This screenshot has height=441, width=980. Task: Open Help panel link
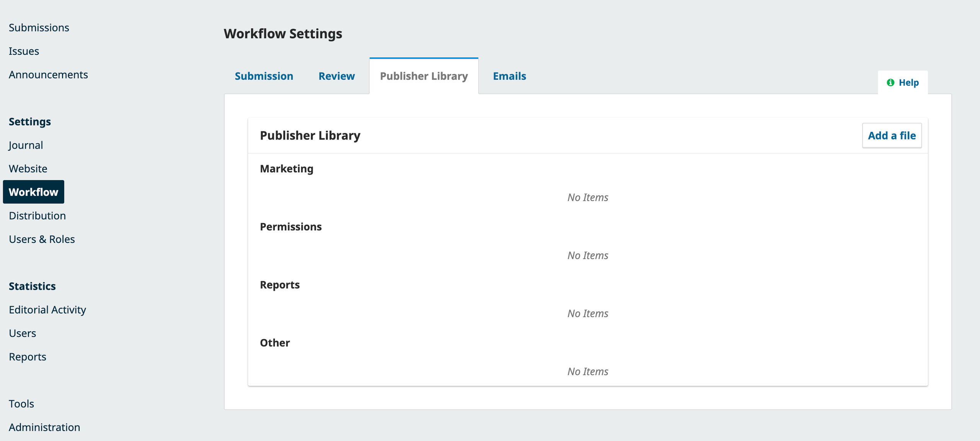[x=908, y=82]
